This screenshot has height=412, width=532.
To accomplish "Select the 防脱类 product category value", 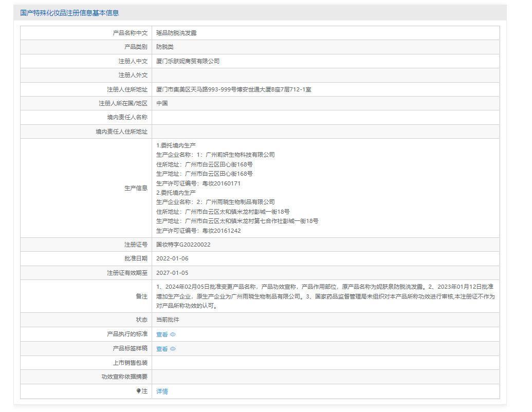I will pos(165,47).
